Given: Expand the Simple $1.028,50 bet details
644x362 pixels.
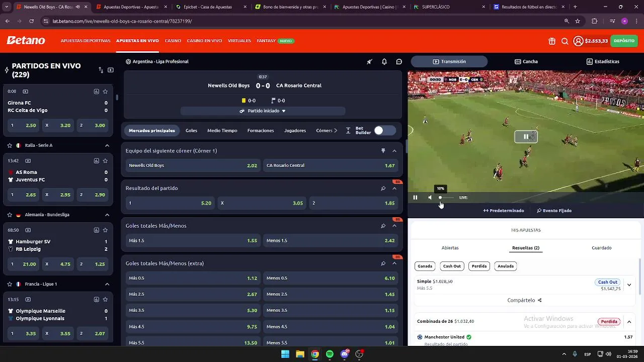Looking at the screenshot, I should click(x=629, y=285).
